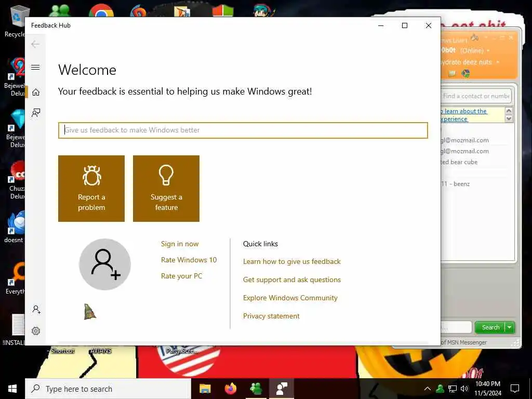This screenshot has width=532, height=399.
Task: Open the Windows Start menu
Action: 12,389
